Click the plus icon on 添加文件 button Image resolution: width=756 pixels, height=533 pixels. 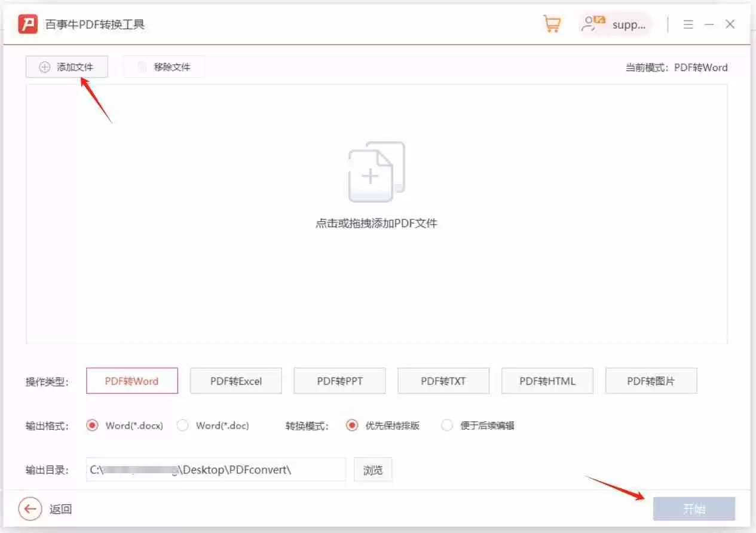(x=44, y=67)
